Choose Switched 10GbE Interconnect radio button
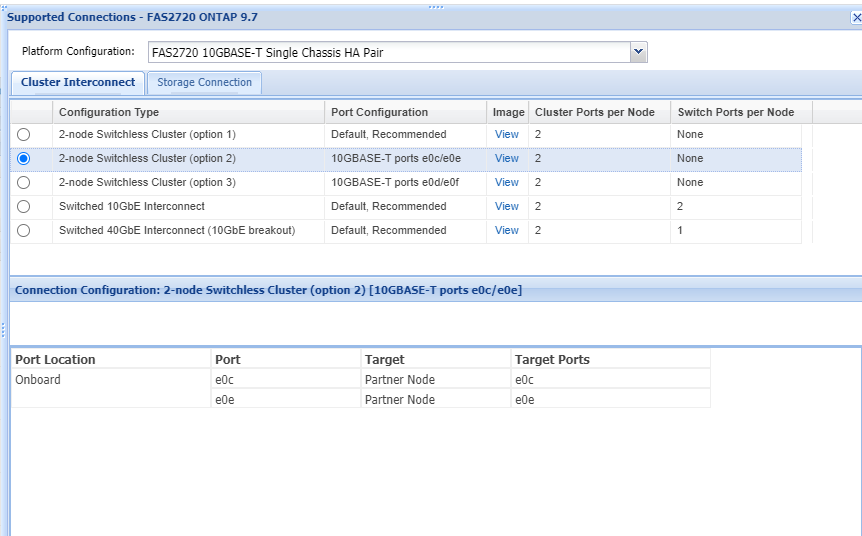Viewport: 862px width, 536px height. (24, 207)
